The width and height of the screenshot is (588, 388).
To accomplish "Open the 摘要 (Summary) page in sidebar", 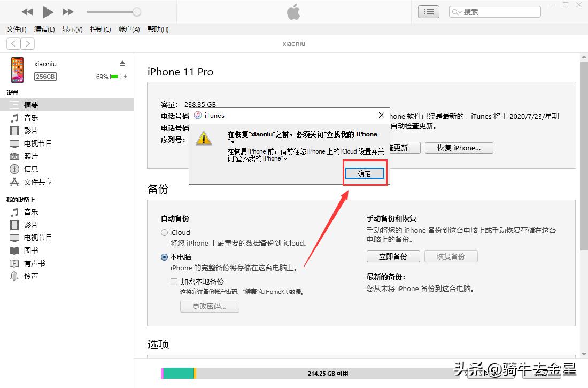I will [x=31, y=104].
